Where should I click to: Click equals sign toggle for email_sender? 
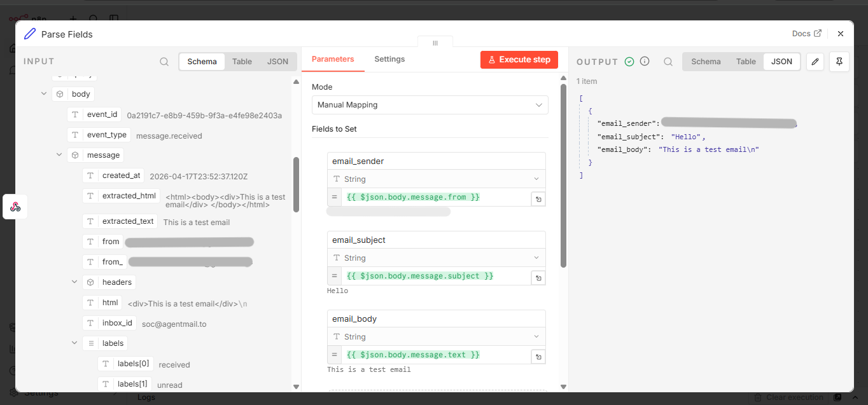coord(334,197)
